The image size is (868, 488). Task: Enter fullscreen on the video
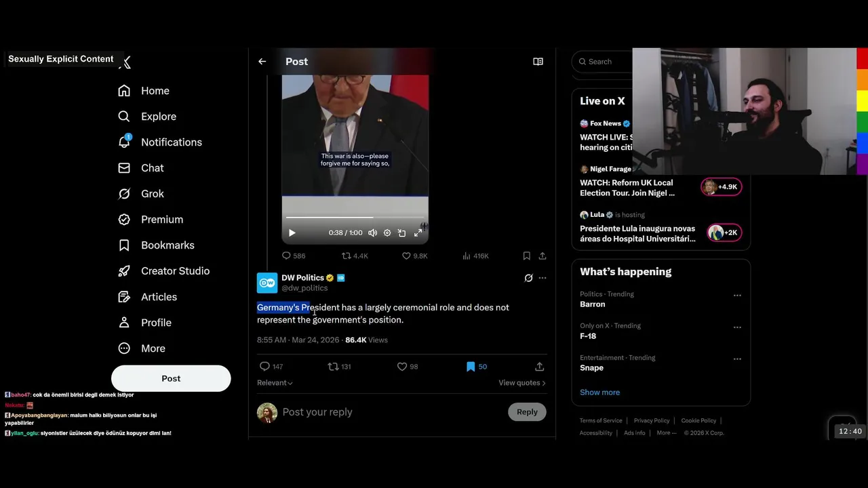pyautogui.click(x=418, y=232)
